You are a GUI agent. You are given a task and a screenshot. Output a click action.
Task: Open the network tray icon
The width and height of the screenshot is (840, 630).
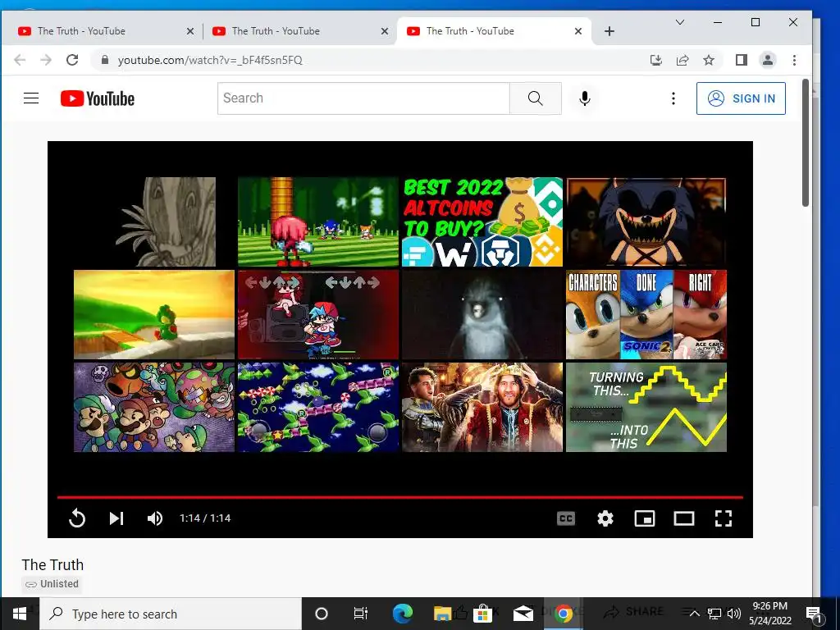coord(714,614)
